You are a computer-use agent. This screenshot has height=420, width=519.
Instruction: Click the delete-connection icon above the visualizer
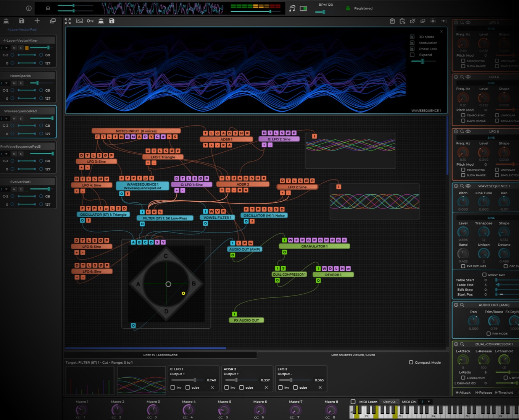click(413, 21)
